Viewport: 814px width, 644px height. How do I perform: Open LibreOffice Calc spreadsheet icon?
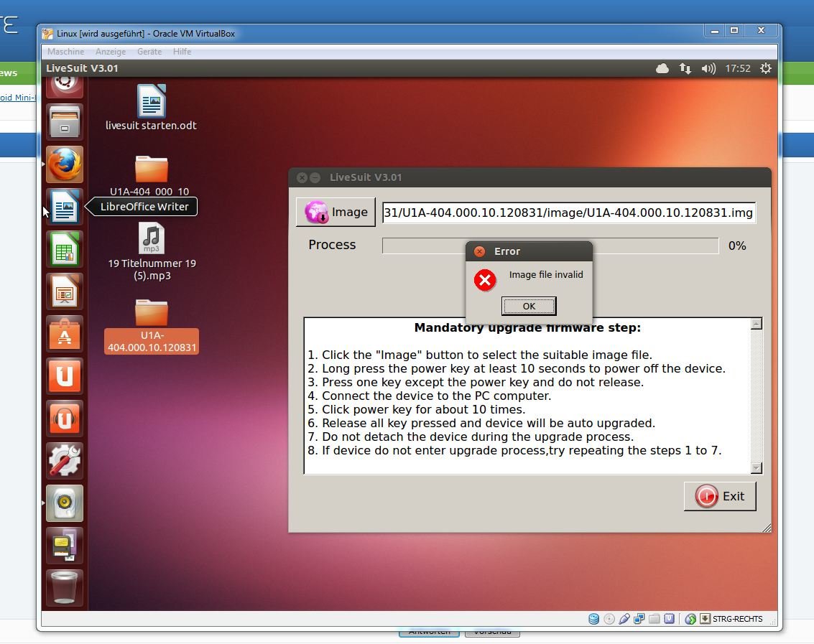pos(65,249)
